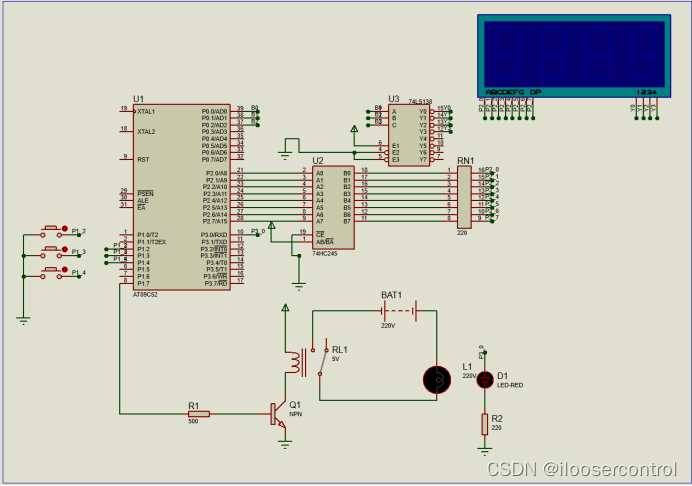Click the blue four-digit seven-segment display

point(574,56)
